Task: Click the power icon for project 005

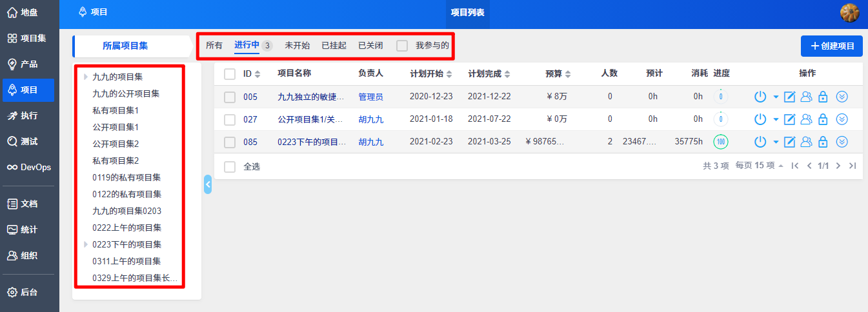Action: pyautogui.click(x=760, y=97)
